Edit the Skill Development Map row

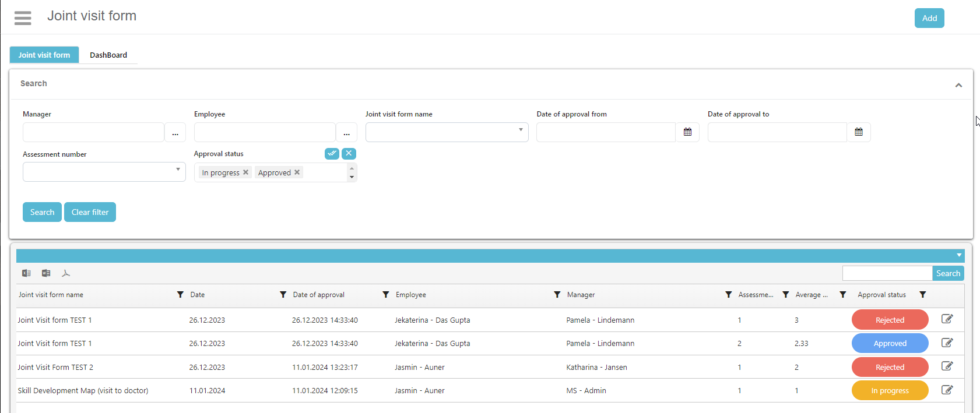coord(947,390)
